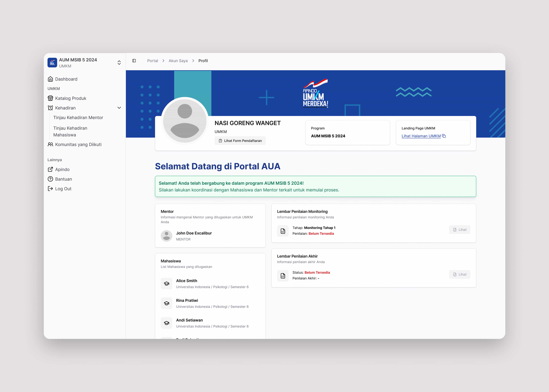The width and height of the screenshot is (549, 392).
Task: Click the graduation cap icon for Alice Smith
Action: pos(166,284)
